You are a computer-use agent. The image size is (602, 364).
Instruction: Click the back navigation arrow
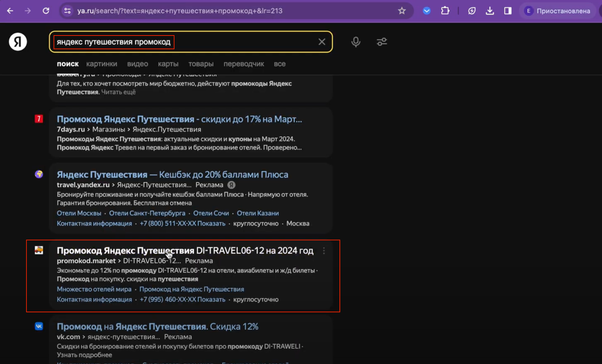[10, 11]
